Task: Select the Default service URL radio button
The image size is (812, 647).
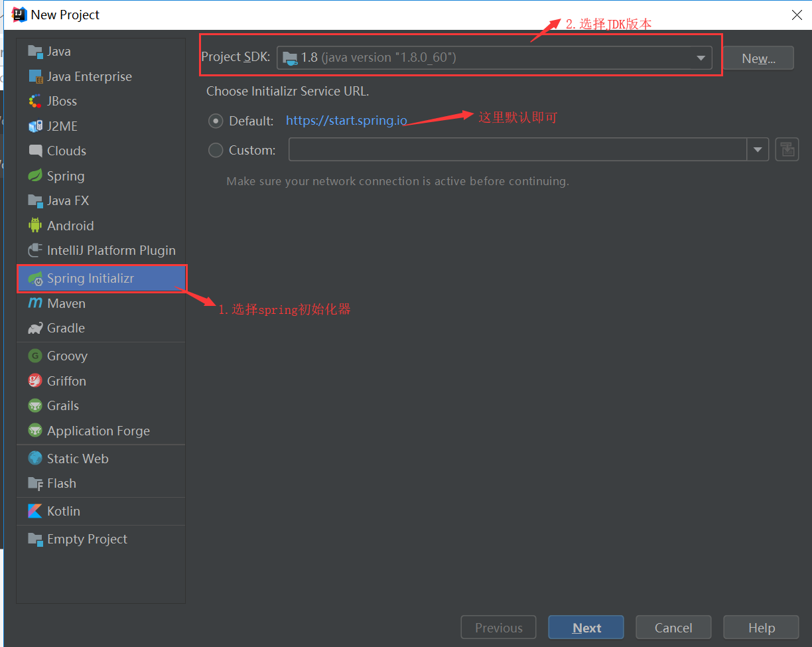Action: 216,121
